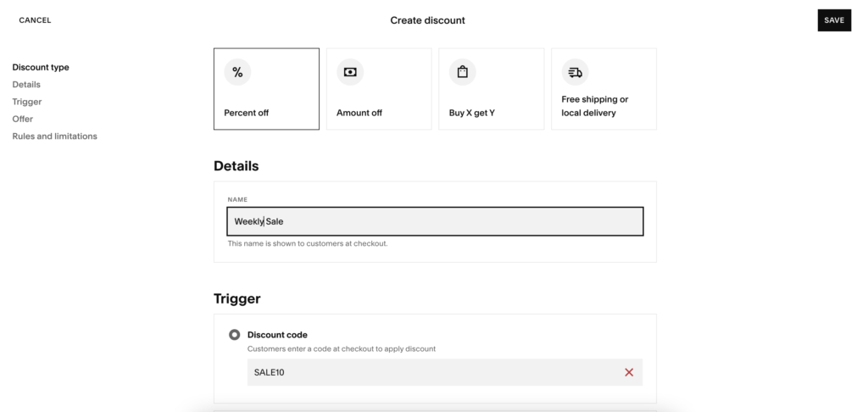Click the free shipping truck icon
This screenshot has height=412, width=868.
[575, 73]
